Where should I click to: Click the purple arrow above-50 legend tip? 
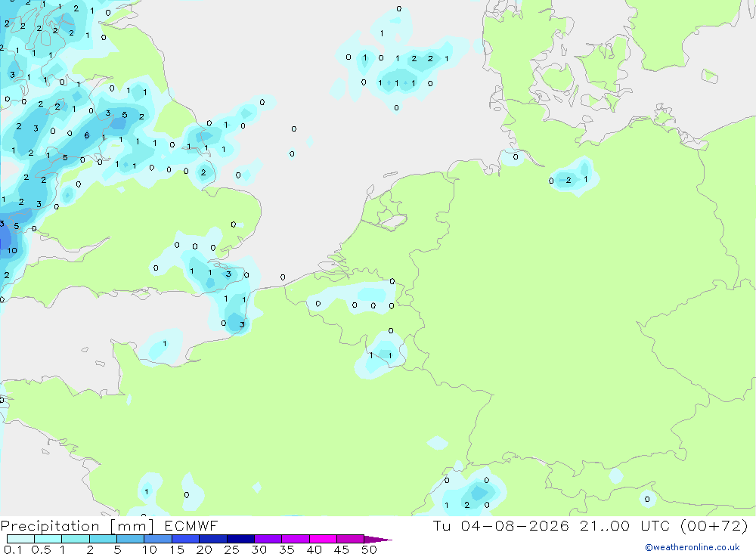tap(378, 539)
